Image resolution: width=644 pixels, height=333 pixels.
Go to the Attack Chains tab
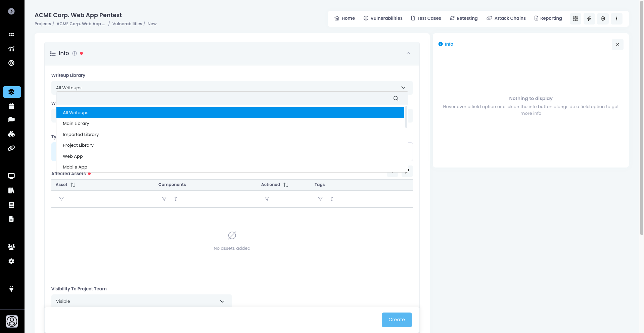[x=506, y=18]
